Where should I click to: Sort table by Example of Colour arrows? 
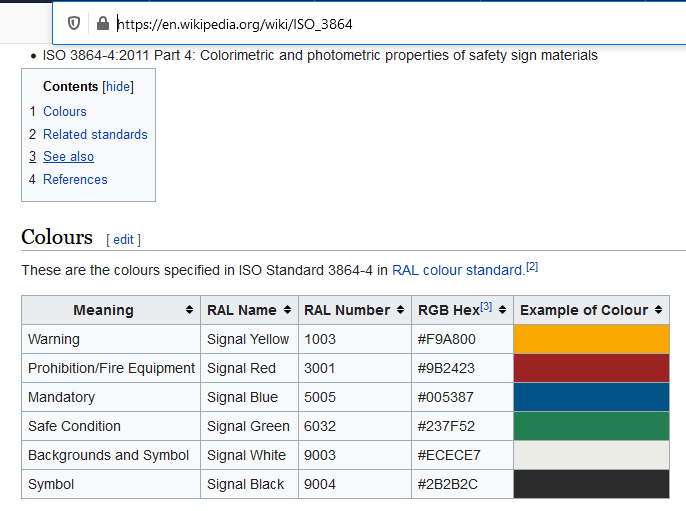click(x=658, y=310)
